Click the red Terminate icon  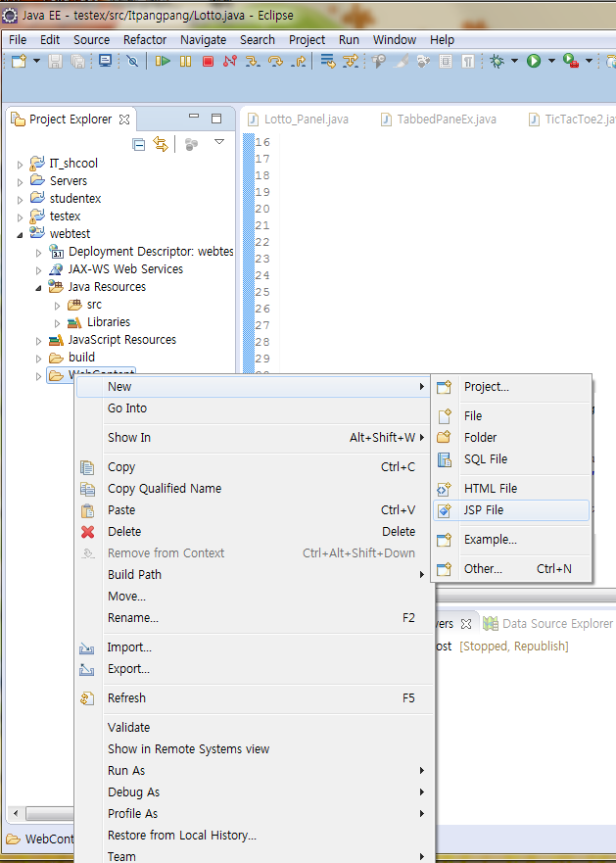pos(208,61)
